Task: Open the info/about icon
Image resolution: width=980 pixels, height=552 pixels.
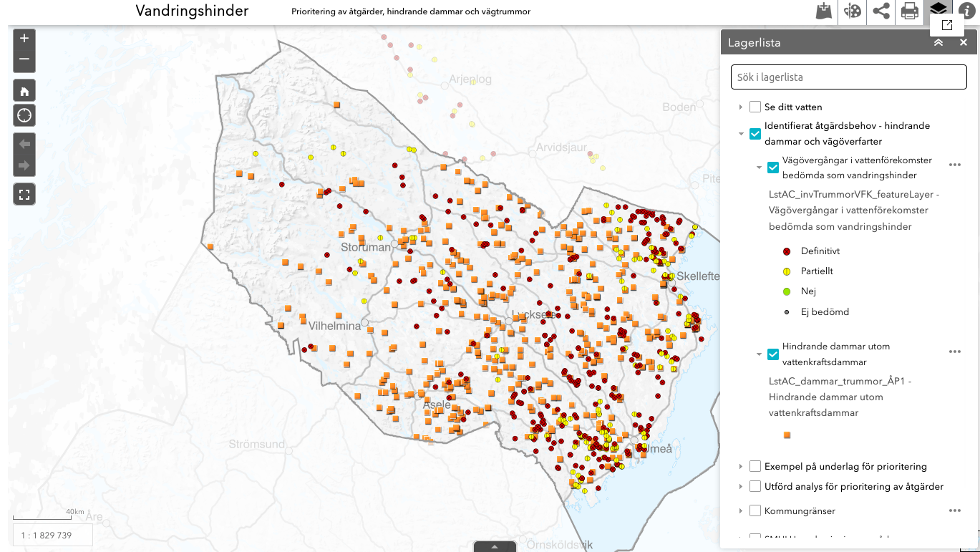Action: pos(966,12)
